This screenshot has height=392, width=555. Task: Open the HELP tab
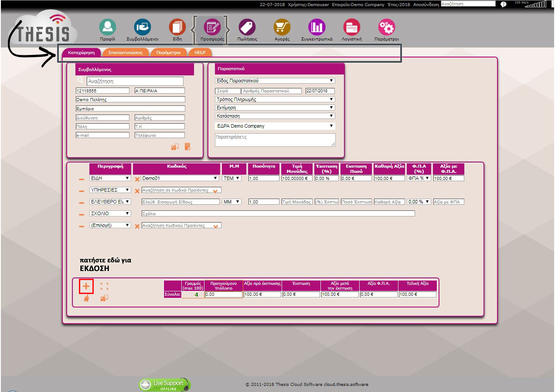coord(200,52)
